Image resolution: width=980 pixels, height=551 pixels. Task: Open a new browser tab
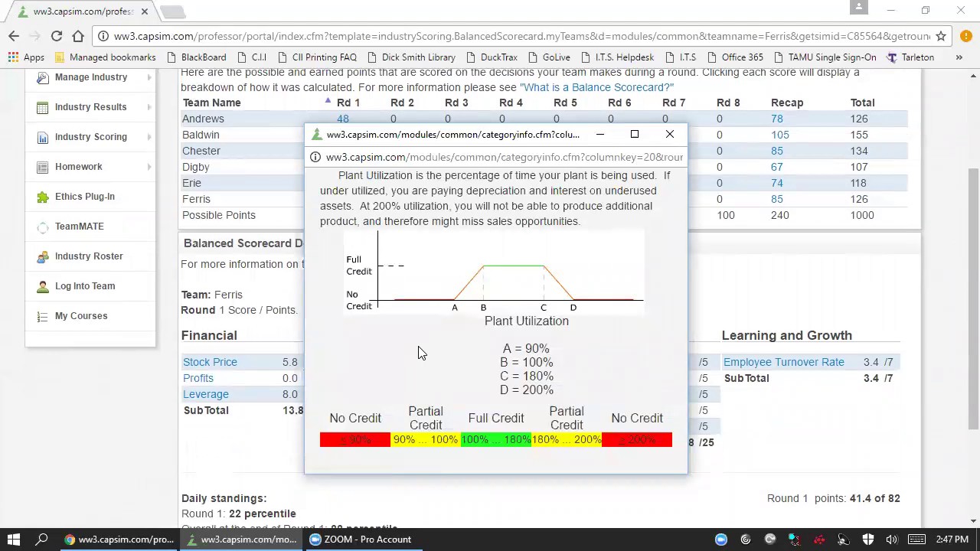pyautogui.click(x=173, y=11)
